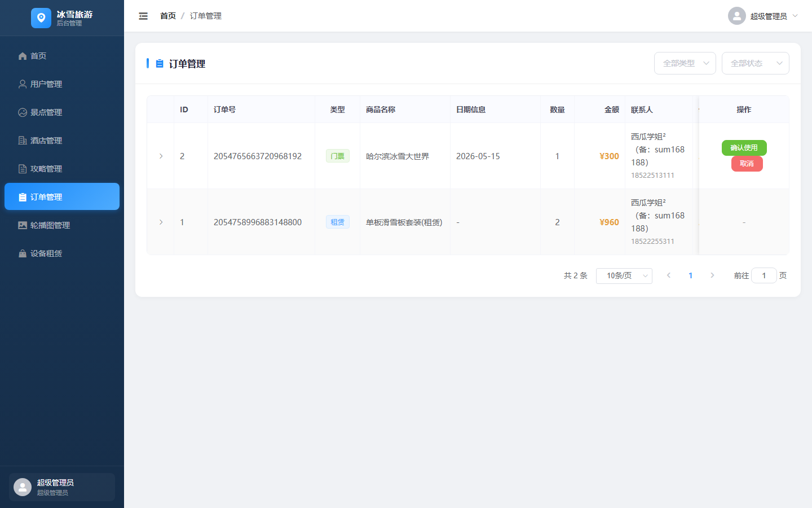Click the 超级管理员 avatar in top bar
Image resolution: width=812 pixels, height=508 pixels.
(x=737, y=16)
